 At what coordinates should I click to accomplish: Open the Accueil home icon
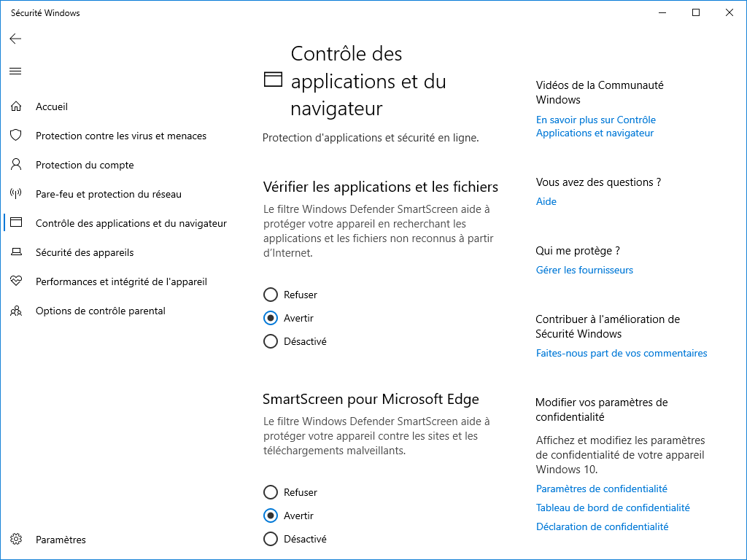[16, 106]
